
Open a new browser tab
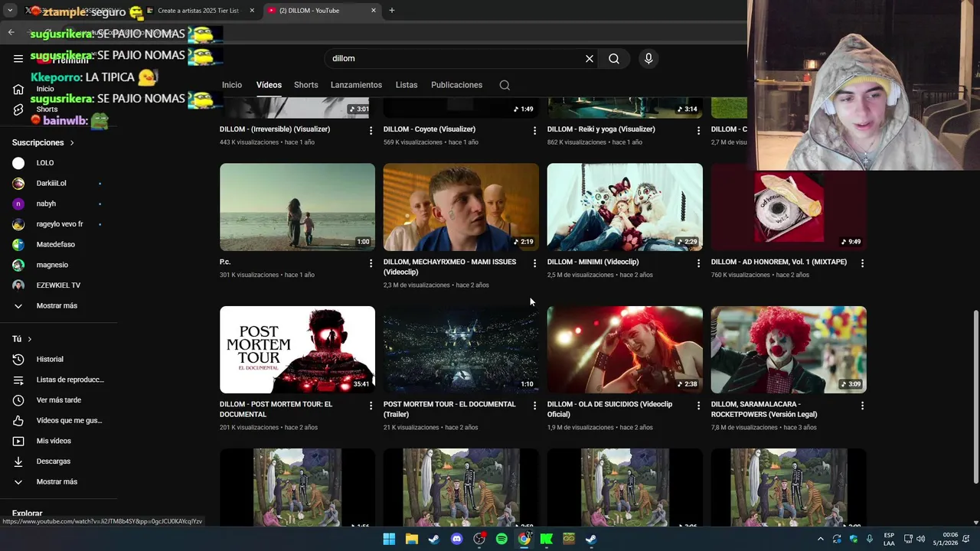click(x=392, y=11)
